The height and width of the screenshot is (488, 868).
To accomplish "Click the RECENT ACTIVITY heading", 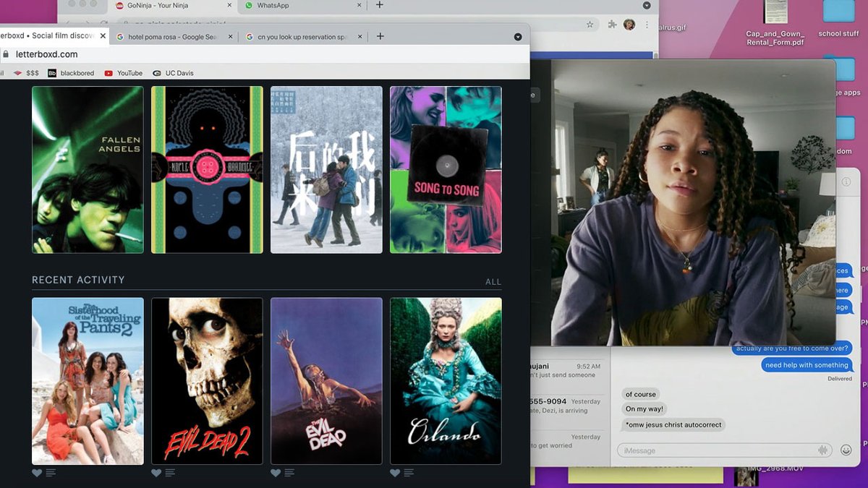I will [78, 280].
